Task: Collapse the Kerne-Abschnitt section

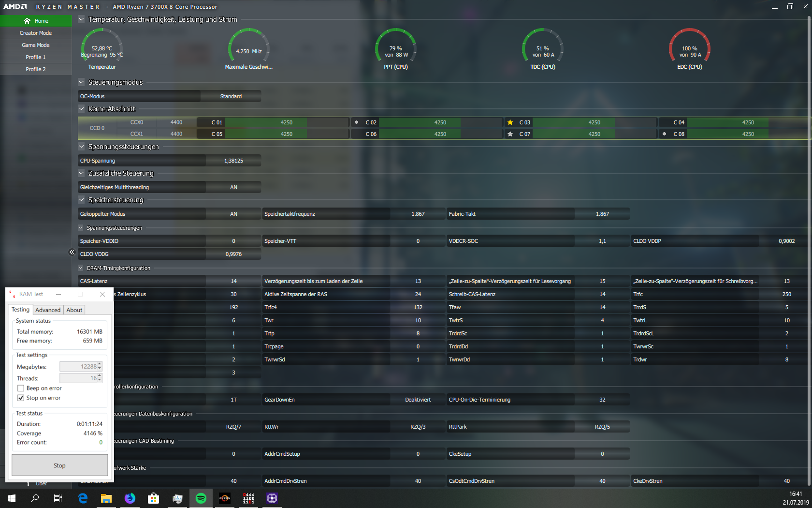Action: click(81, 109)
